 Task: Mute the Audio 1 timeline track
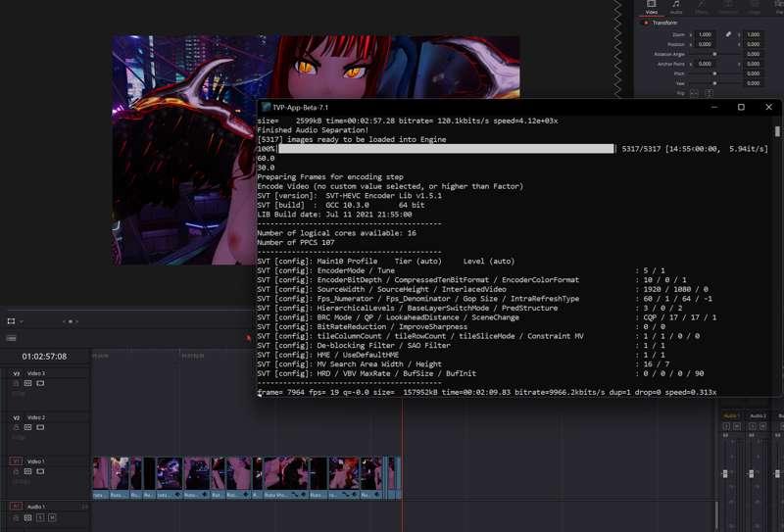pos(52,518)
